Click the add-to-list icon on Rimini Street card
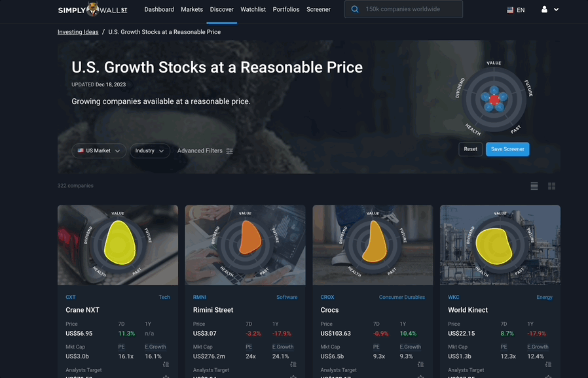The width and height of the screenshot is (588, 378). point(293,364)
